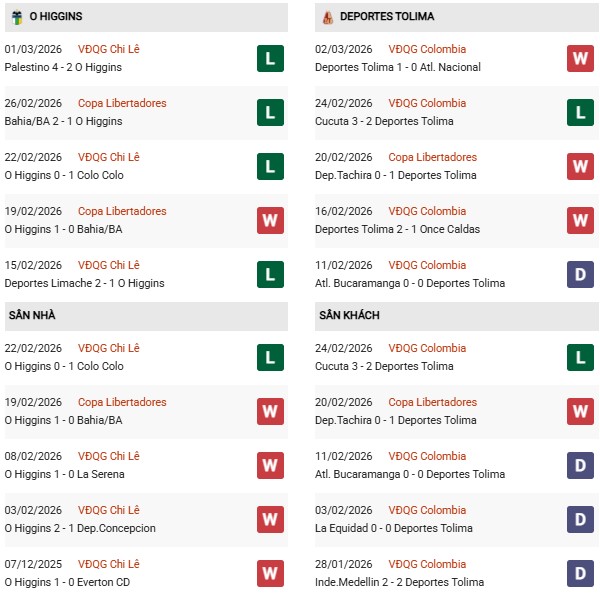
Task: Click the L badge for Palestino 4 - 2 O Higgins
Action: click(270, 58)
